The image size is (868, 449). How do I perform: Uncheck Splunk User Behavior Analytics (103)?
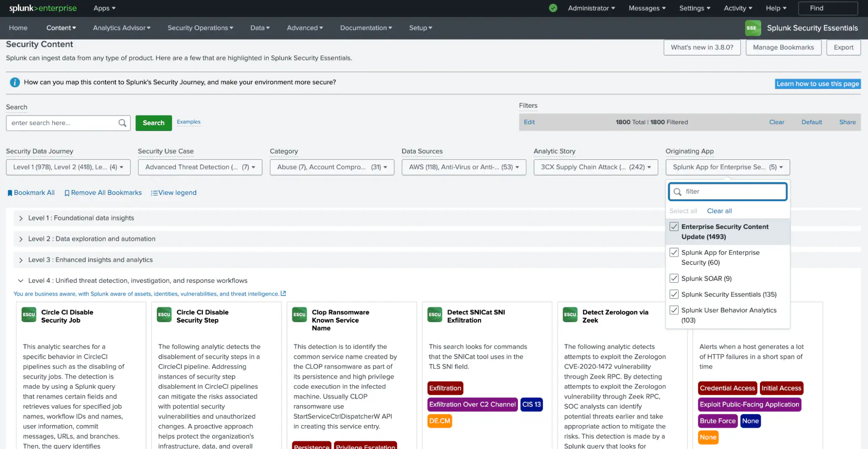pos(674,310)
